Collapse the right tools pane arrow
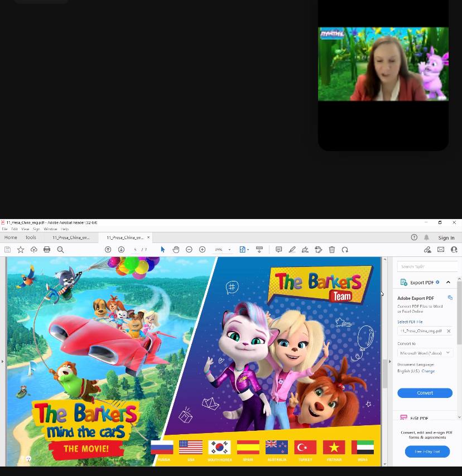The height and width of the screenshot is (476, 462). pos(390,362)
